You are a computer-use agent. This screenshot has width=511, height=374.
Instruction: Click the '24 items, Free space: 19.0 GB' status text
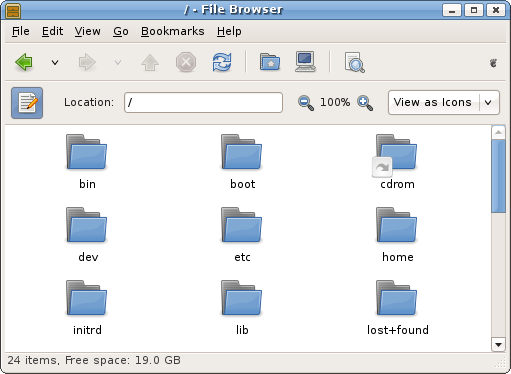click(94, 360)
